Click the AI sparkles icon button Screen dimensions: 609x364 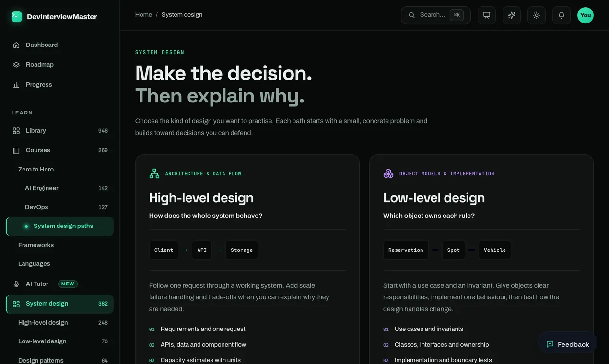[512, 15]
